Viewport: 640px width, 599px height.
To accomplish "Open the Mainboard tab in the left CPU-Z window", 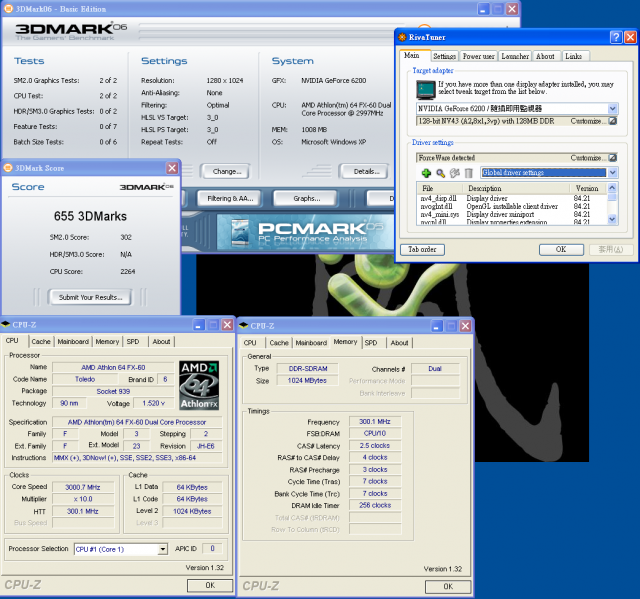I will [73, 342].
